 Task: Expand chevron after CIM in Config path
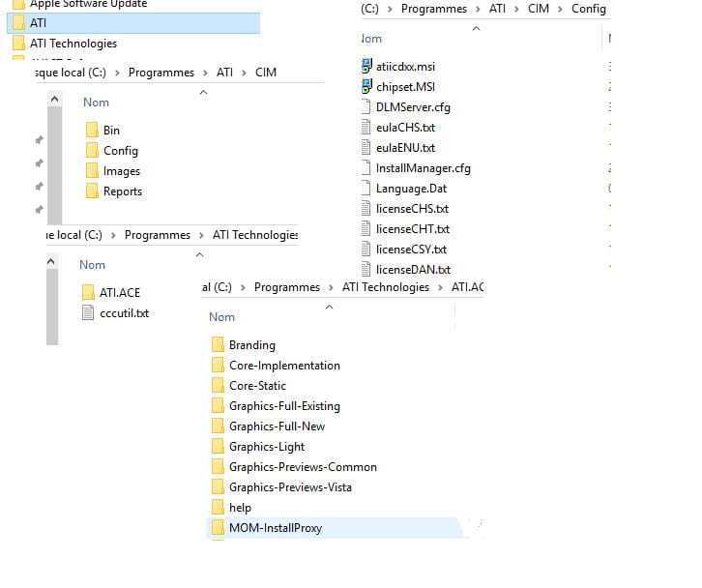pyautogui.click(x=560, y=9)
